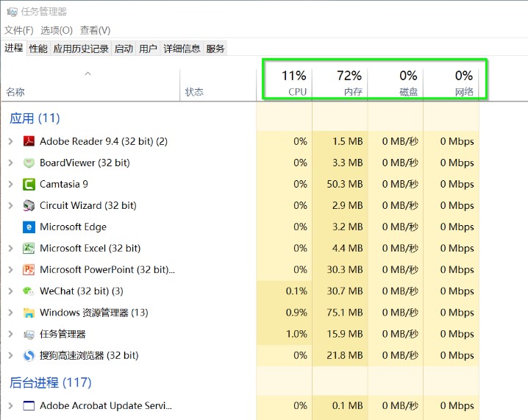Click the 15.9 MB memory value
Screen dimensions: 528x420
click(345, 334)
